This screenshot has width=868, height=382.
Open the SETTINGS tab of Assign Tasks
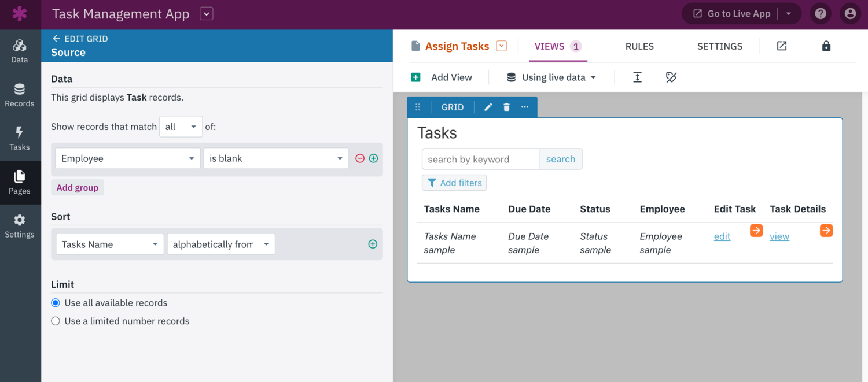(x=719, y=46)
